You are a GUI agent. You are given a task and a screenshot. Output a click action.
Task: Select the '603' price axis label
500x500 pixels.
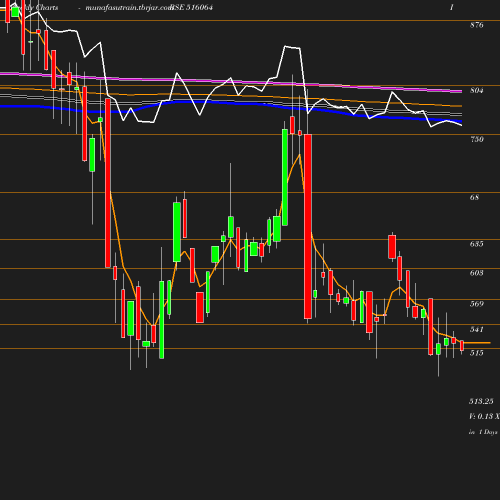476,273
